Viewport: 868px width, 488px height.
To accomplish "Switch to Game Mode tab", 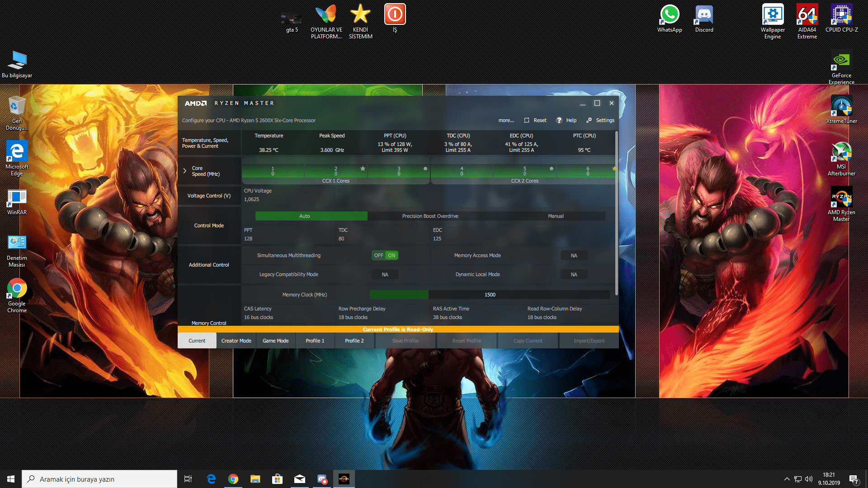I will pos(275,341).
